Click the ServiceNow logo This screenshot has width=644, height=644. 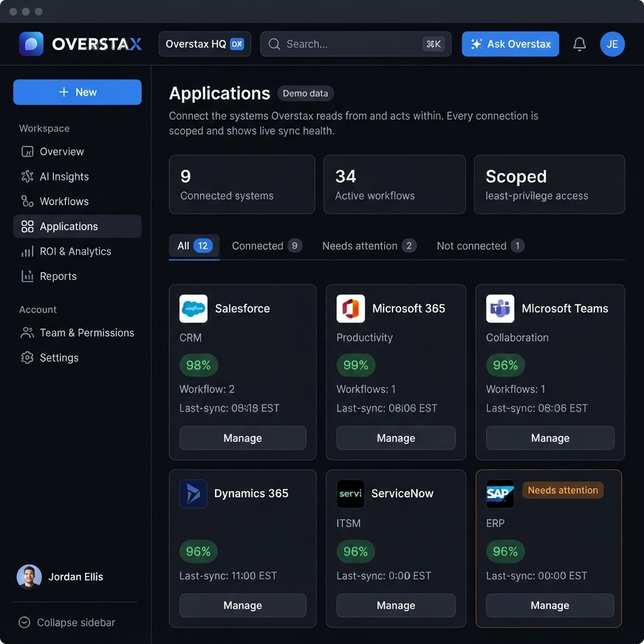(x=350, y=494)
